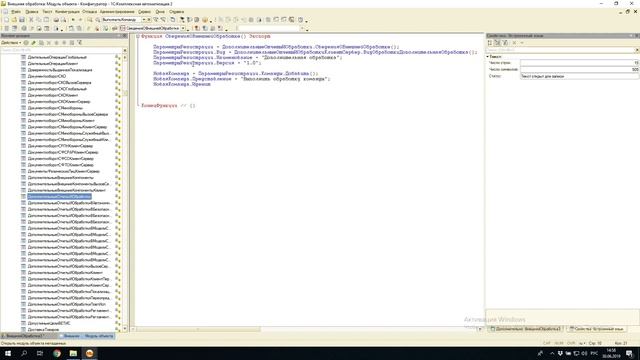Select ДопустимыеЦеныВЕТИС in the tree

49,323
